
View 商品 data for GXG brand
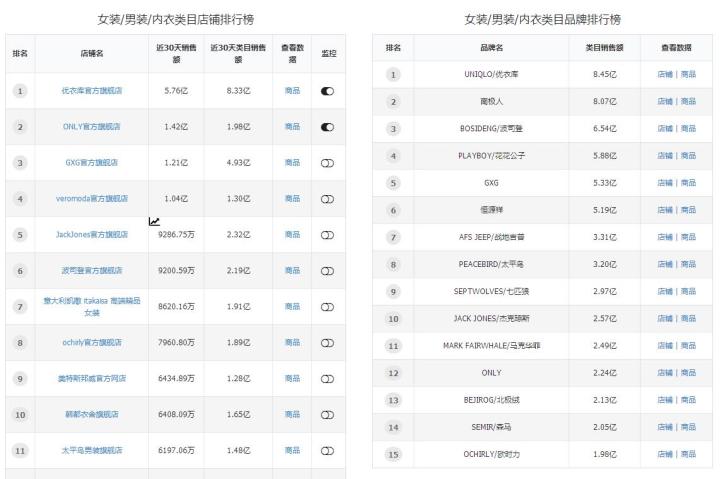coord(688,183)
